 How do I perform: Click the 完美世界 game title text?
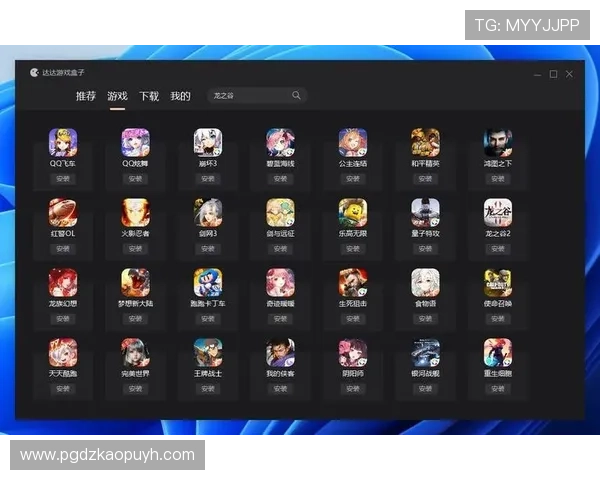coord(135,374)
